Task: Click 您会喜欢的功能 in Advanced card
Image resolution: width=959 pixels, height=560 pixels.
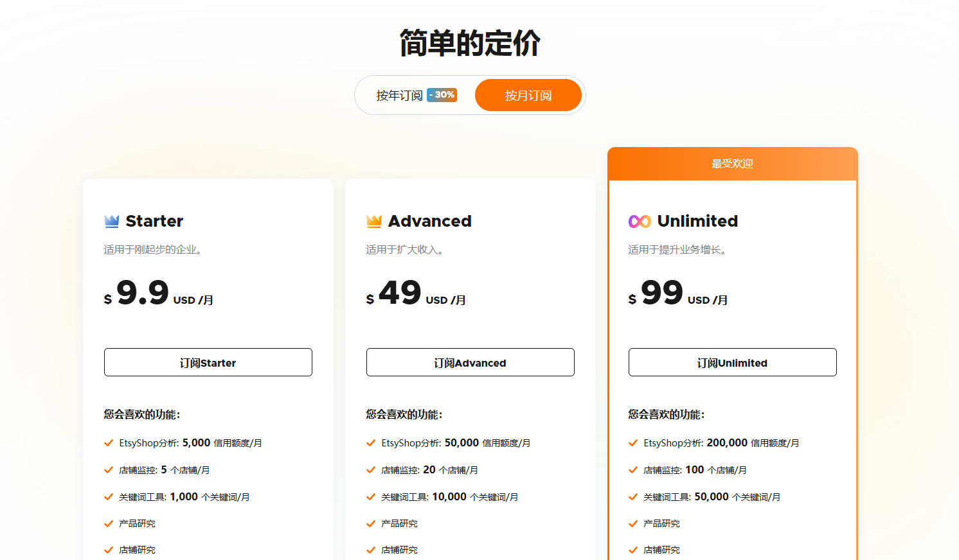Action: point(404,415)
